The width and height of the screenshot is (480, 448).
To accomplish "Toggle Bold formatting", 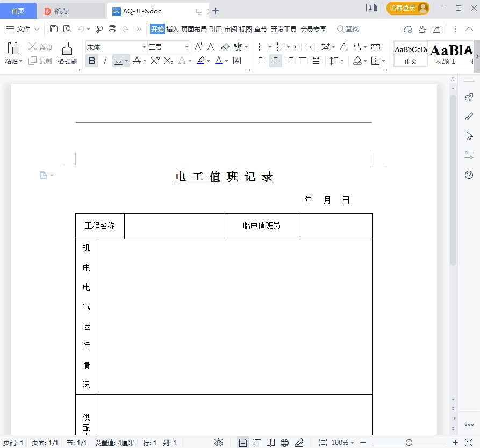I will pyautogui.click(x=92, y=61).
